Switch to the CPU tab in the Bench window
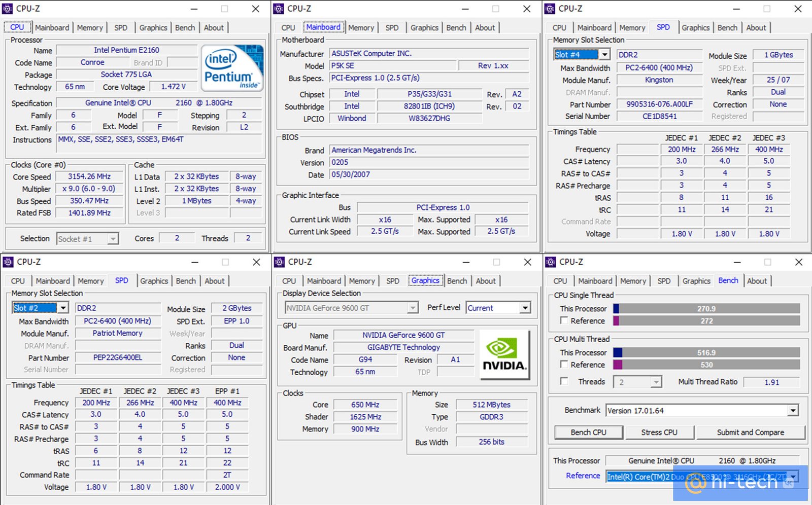This screenshot has height=505, width=812. click(x=560, y=281)
